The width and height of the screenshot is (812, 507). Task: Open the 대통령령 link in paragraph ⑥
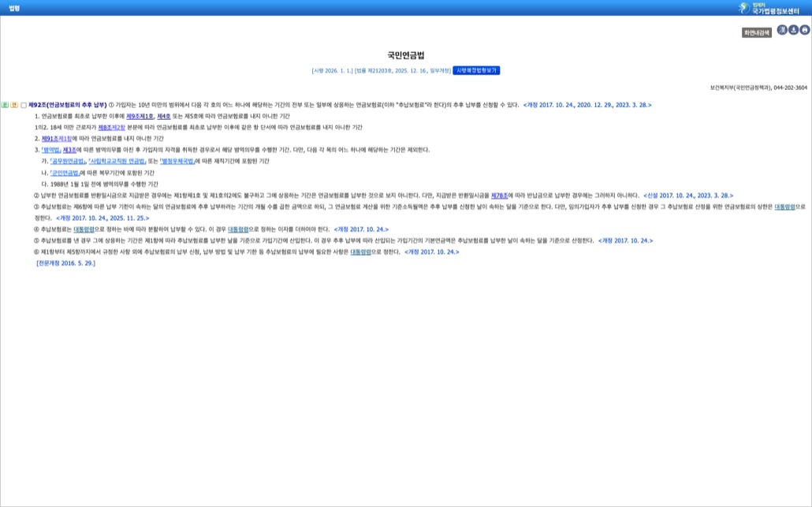click(x=360, y=252)
